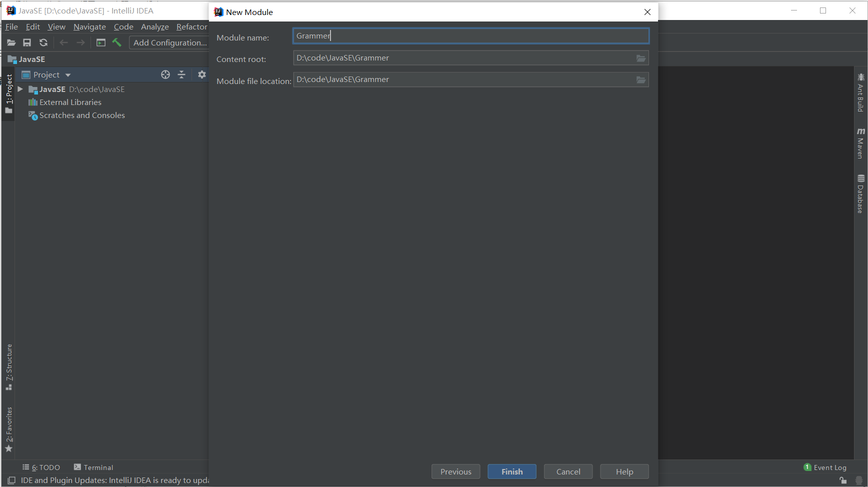Open the Database tool window
The height and width of the screenshot is (487, 868).
(x=860, y=194)
